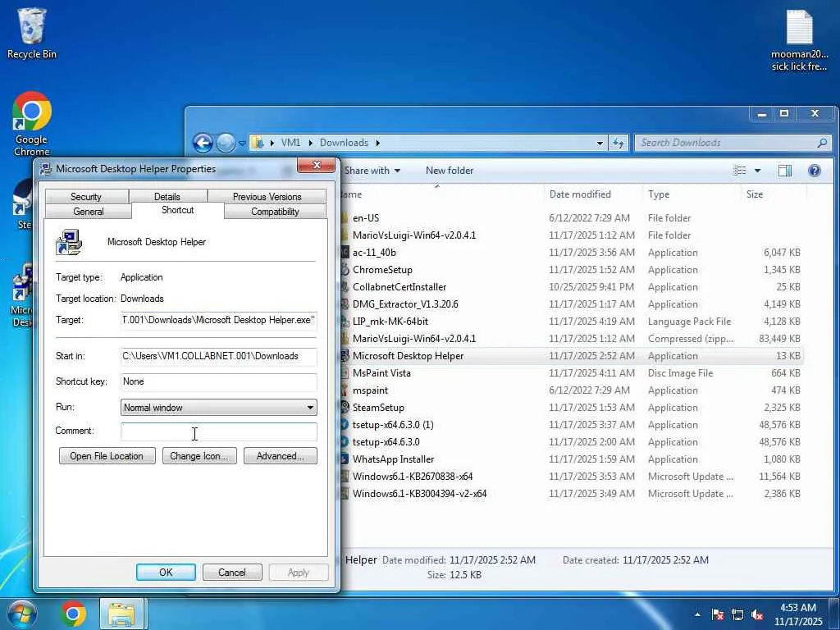Click the Comment text field
This screenshot has width=840, height=630.
coord(218,431)
